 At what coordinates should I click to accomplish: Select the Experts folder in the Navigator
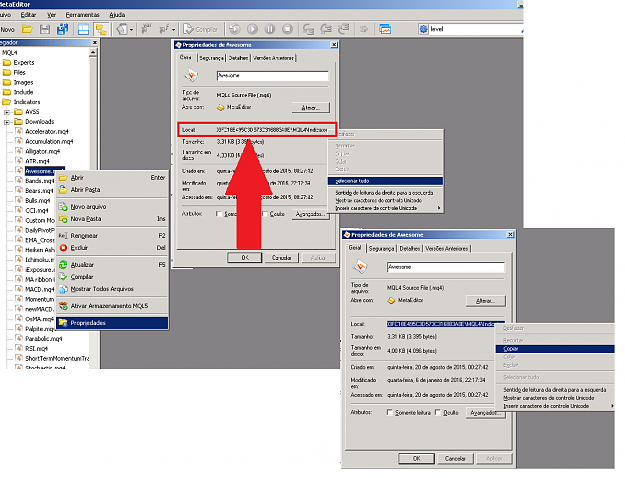point(24,63)
